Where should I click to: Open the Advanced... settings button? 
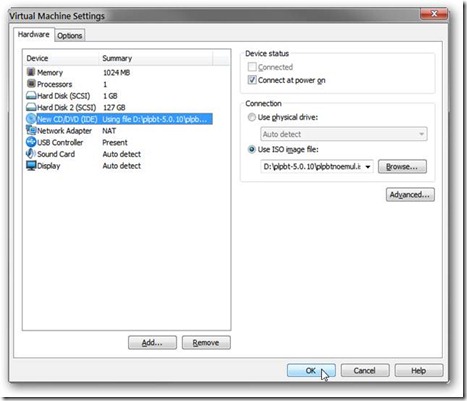pyautogui.click(x=410, y=195)
